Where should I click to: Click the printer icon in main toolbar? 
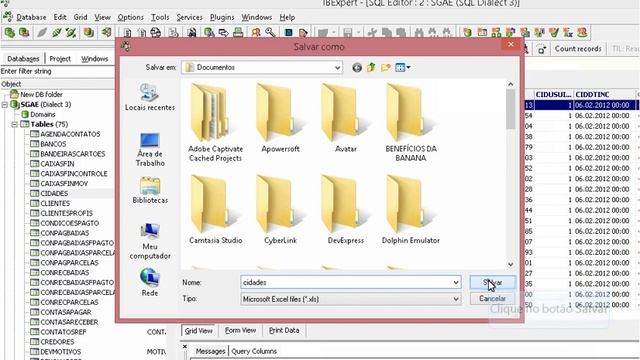[238, 32]
